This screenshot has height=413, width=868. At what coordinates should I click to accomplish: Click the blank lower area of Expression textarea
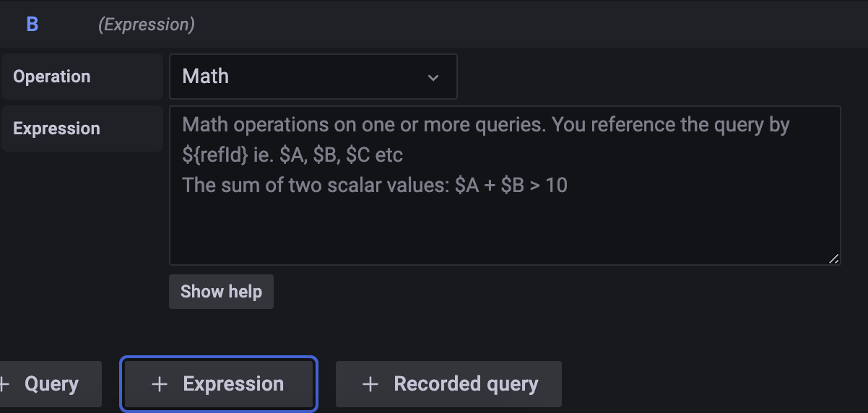[504, 231]
